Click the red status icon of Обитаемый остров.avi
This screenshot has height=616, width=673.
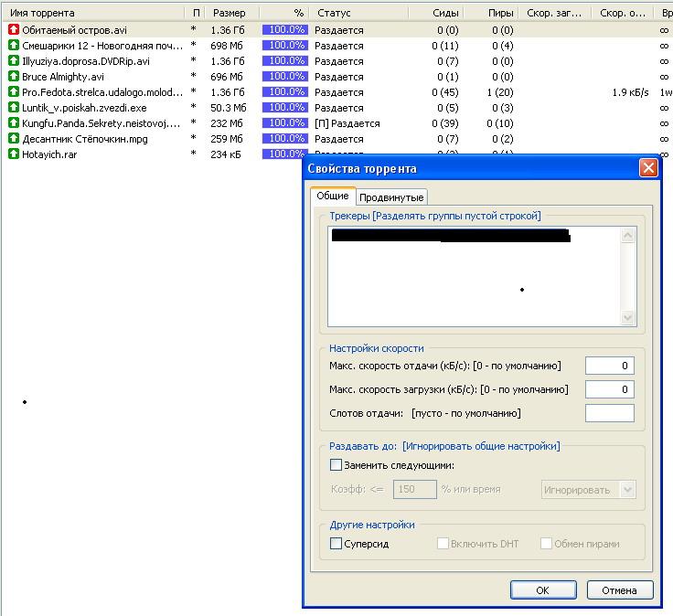[x=14, y=30]
